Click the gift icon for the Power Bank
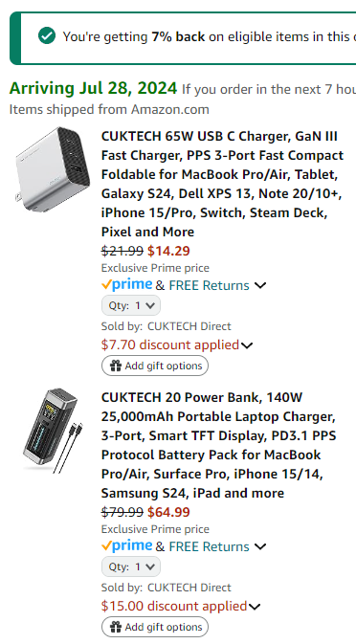 (116, 627)
